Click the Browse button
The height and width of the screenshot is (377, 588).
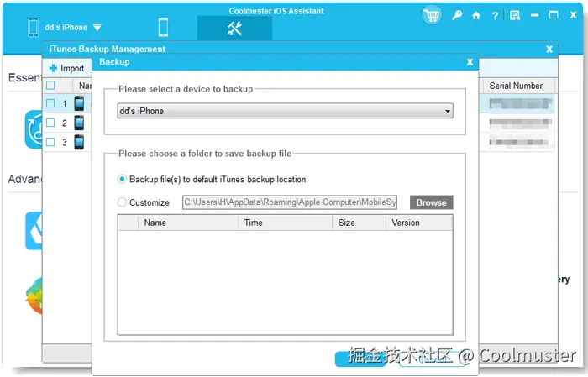(431, 202)
